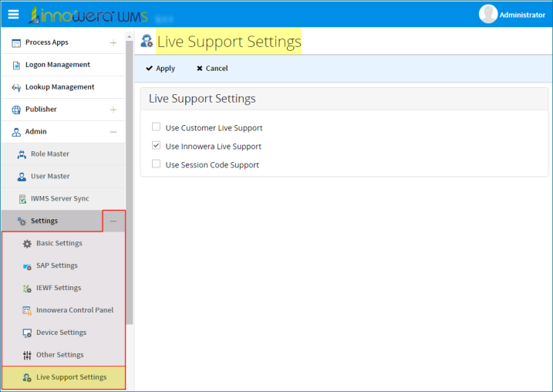Open Basic Settings gear icon
This screenshot has height=392, width=553.
(27, 243)
